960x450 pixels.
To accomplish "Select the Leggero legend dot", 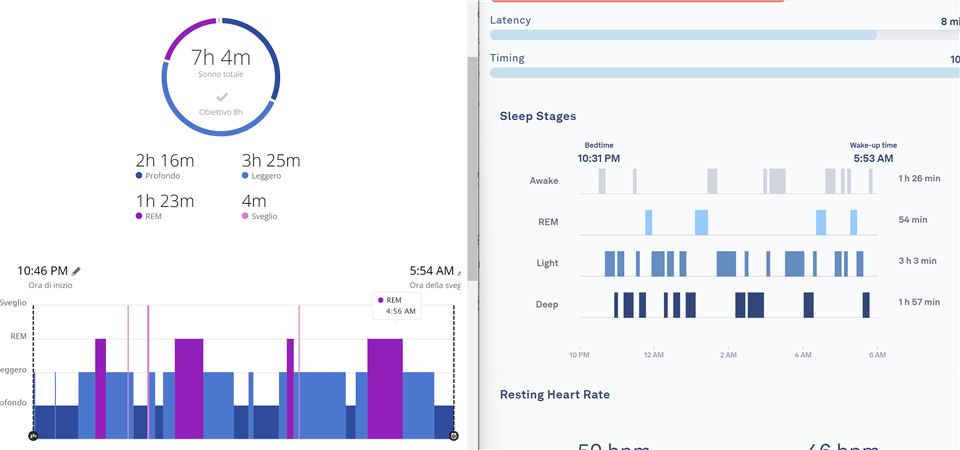I will pos(246,176).
